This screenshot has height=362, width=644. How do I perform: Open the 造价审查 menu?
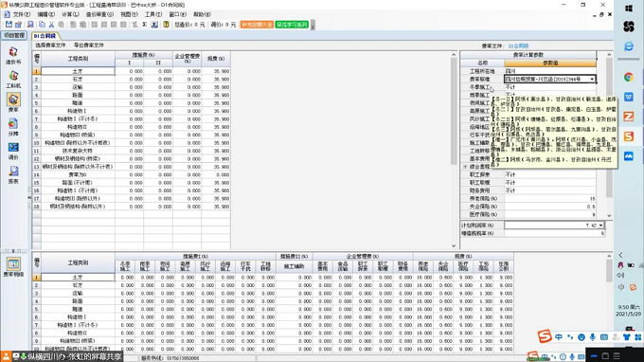[99, 14]
